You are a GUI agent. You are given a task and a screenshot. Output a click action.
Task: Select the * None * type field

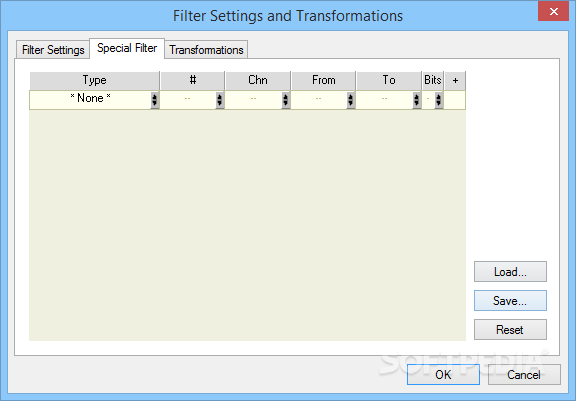click(90, 100)
